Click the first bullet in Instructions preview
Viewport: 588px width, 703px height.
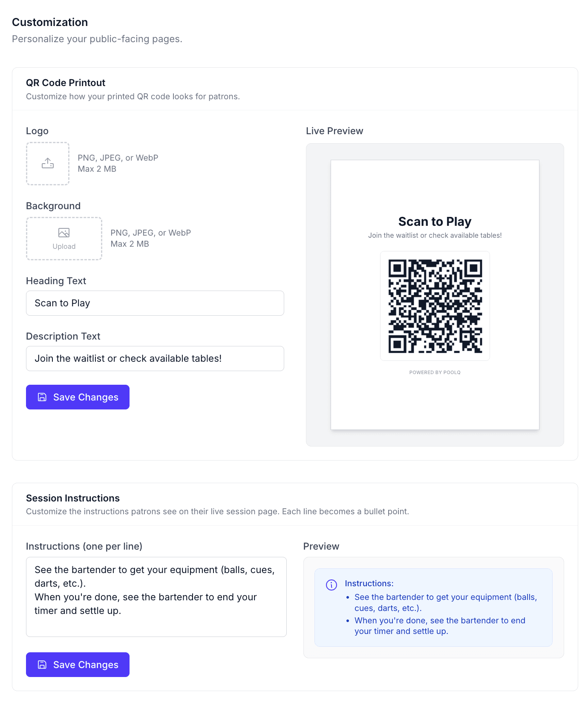coord(446,602)
